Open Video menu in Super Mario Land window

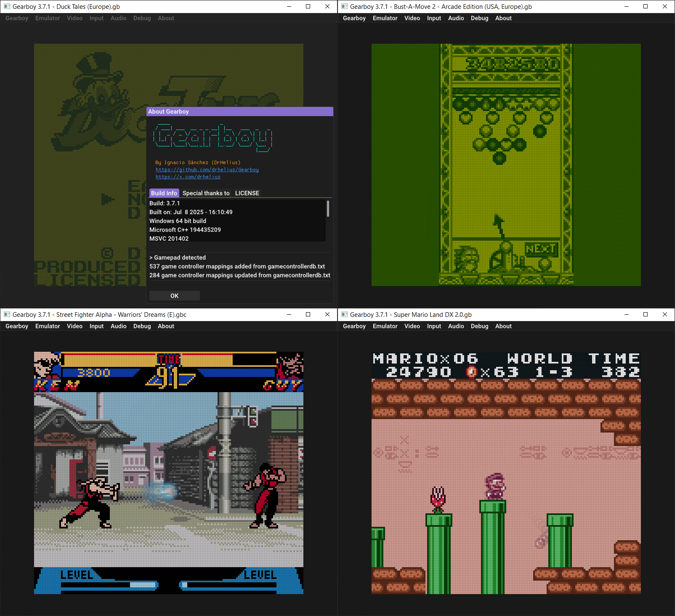click(x=412, y=326)
